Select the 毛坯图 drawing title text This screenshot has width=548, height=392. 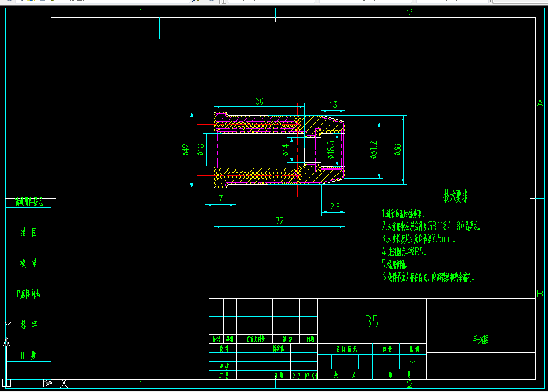point(481,339)
